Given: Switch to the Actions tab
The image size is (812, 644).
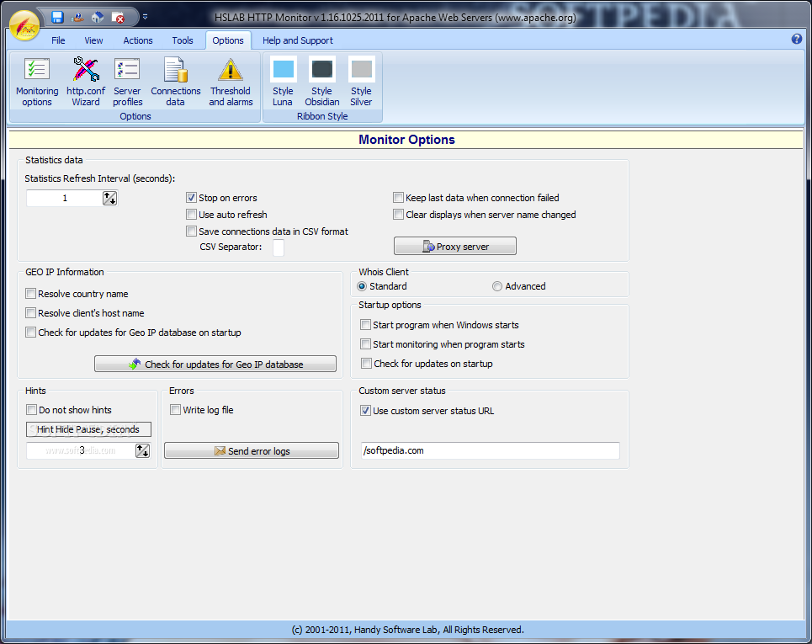Looking at the screenshot, I should point(138,40).
